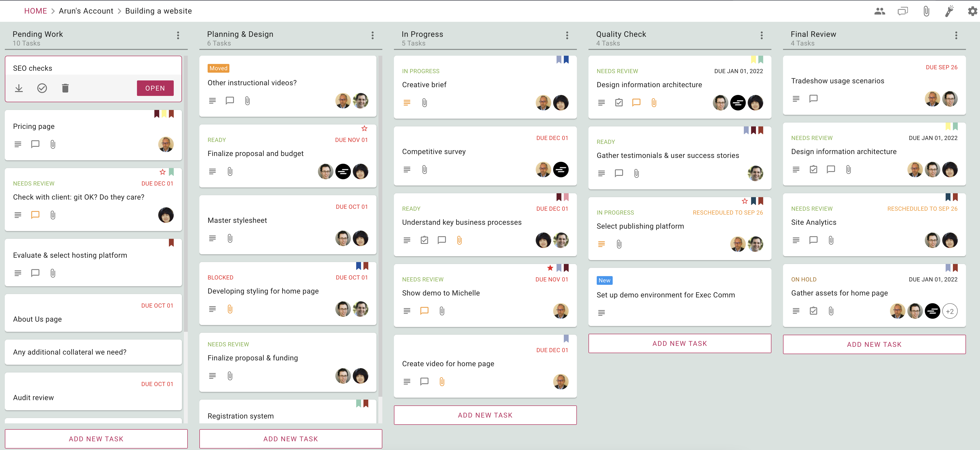
Task: Open Quality Check column options menu
Action: pyautogui.click(x=762, y=35)
